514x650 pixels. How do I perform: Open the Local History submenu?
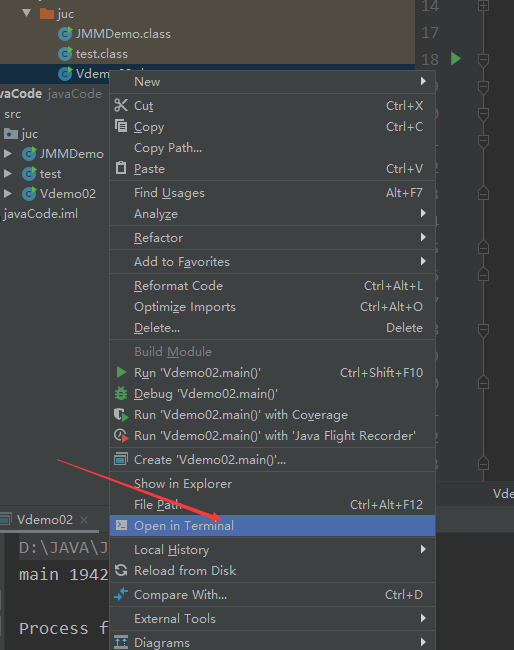point(272,549)
